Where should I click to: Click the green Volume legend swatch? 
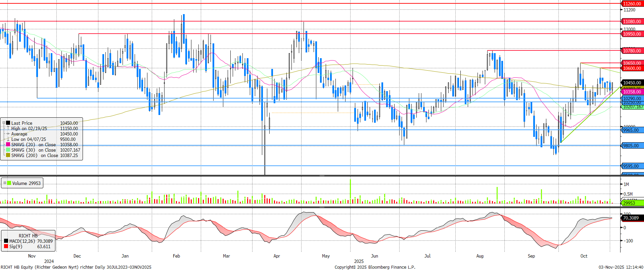pos(9,183)
